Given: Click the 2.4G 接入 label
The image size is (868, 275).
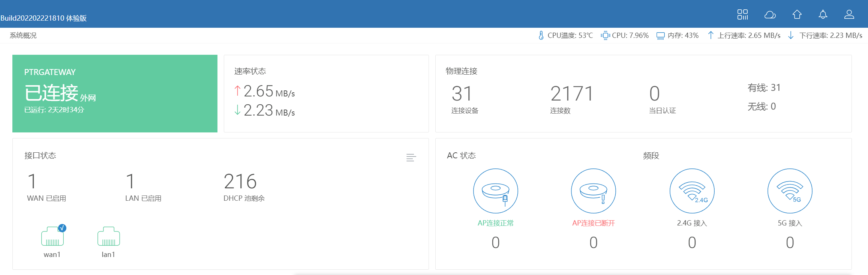Looking at the screenshot, I should pyautogui.click(x=692, y=223).
